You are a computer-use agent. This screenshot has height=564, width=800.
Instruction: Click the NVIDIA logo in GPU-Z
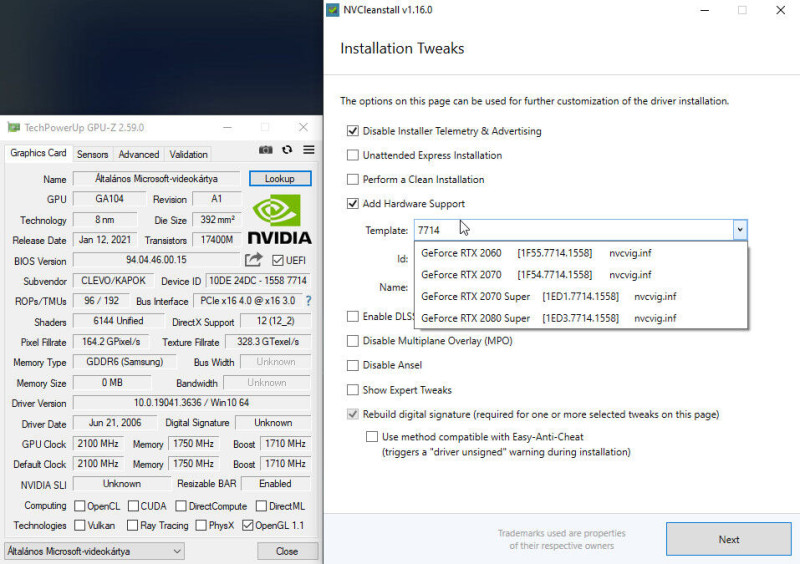point(280,219)
